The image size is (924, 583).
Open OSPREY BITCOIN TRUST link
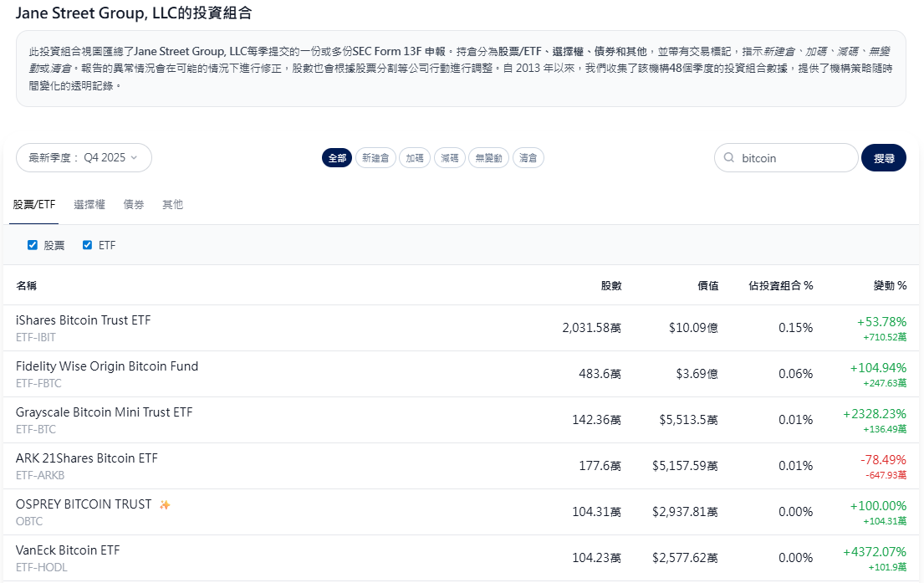[x=84, y=504]
